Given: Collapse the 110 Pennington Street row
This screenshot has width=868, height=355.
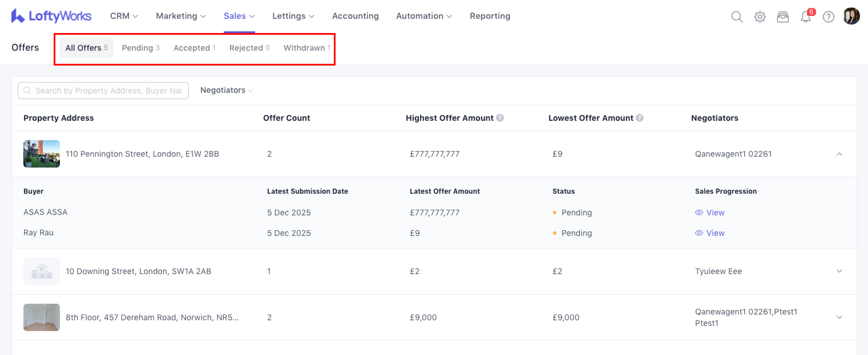Looking at the screenshot, I should tap(839, 154).
